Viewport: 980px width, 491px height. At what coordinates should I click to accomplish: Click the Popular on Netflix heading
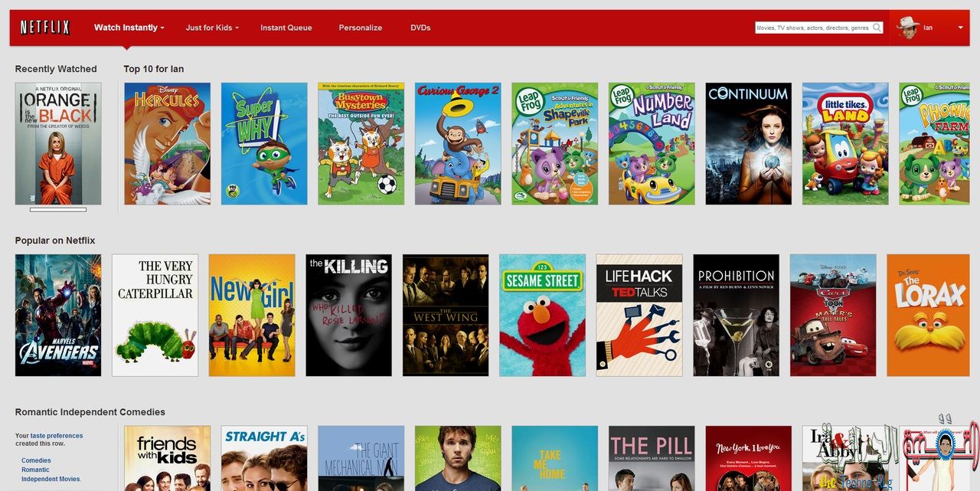pyautogui.click(x=55, y=241)
